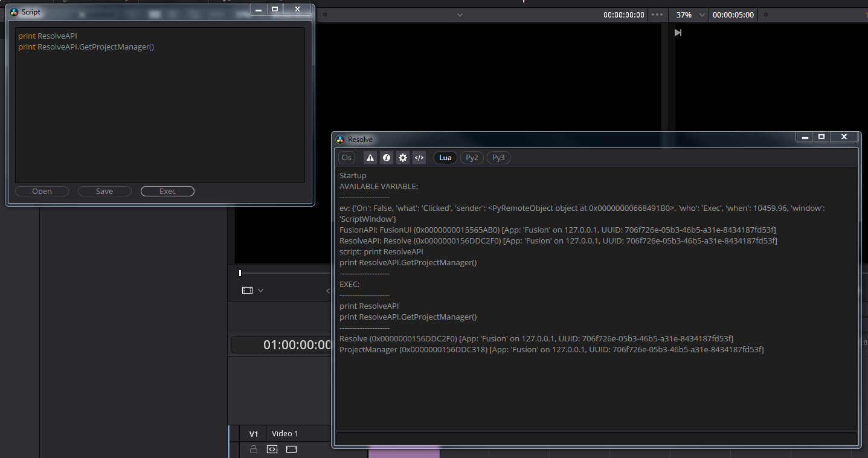Click into the Script window code editor
868x458 pixels.
[x=160, y=105]
